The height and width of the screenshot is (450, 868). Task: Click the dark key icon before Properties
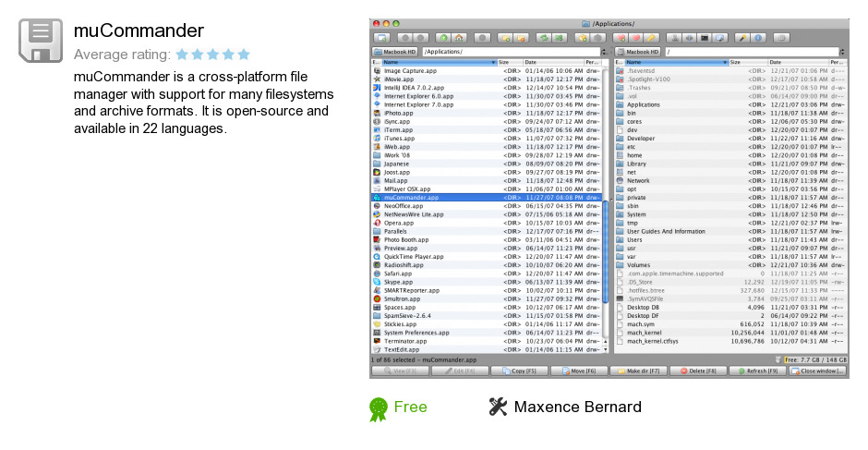pos(742,38)
